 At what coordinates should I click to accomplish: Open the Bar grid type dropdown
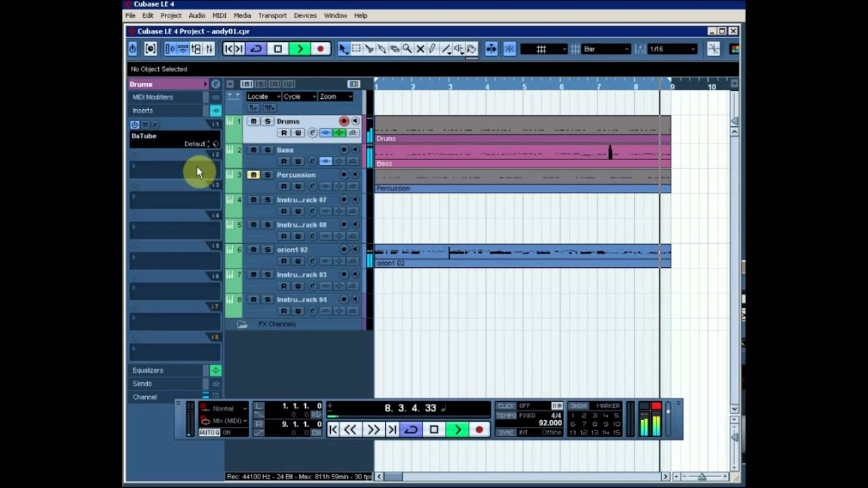[606, 49]
